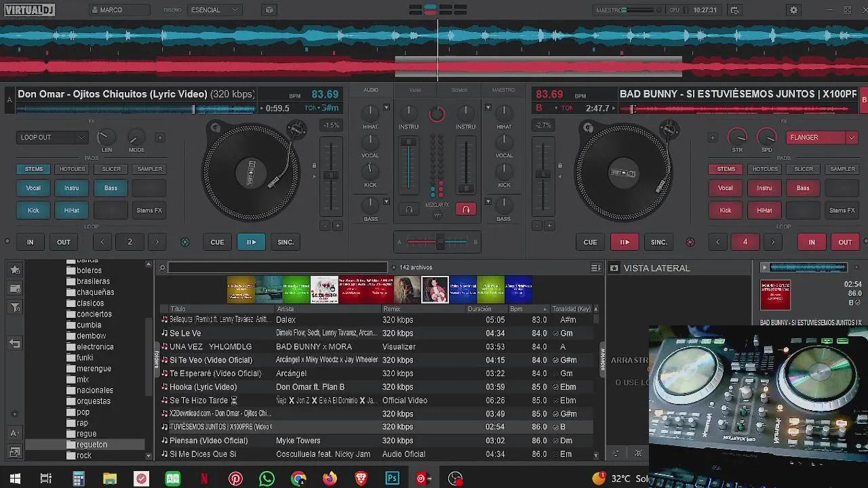The image size is (868, 488).
Task: Click the back arrow icon in browser sidebar
Action: (x=15, y=344)
